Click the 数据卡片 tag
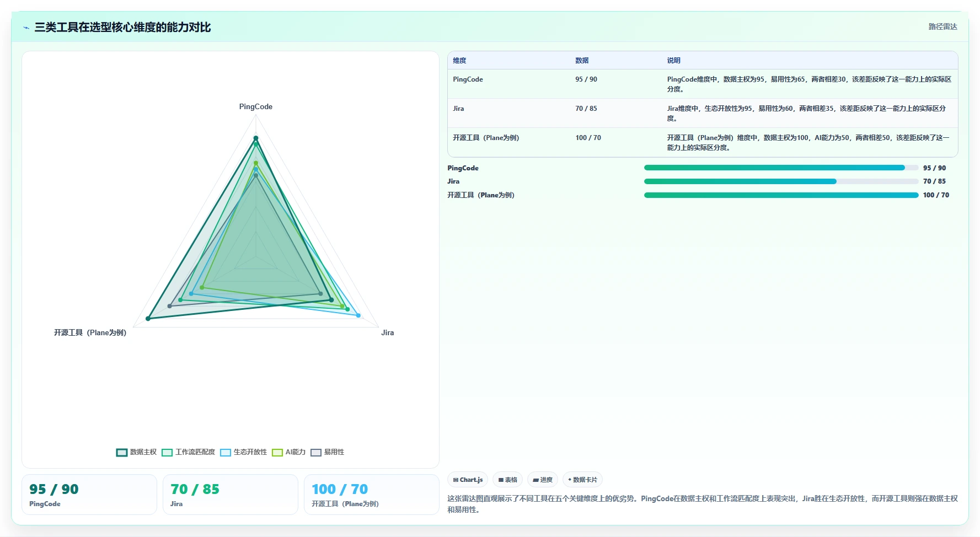This screenshot has width=980, height=537. [x=582, y=480]
